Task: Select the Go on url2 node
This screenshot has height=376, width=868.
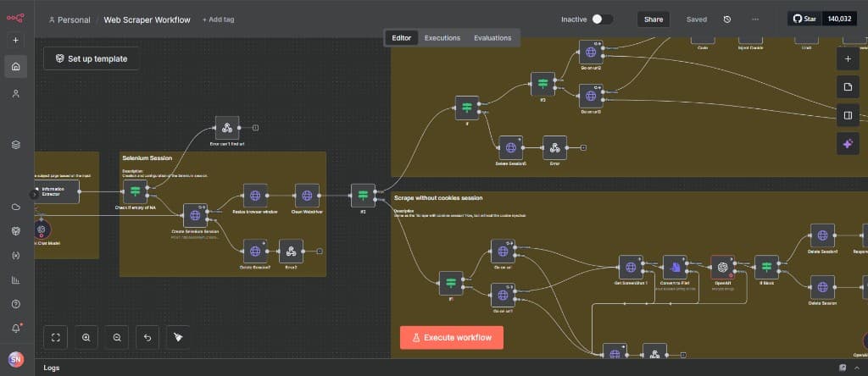Action: pos(591,52)
